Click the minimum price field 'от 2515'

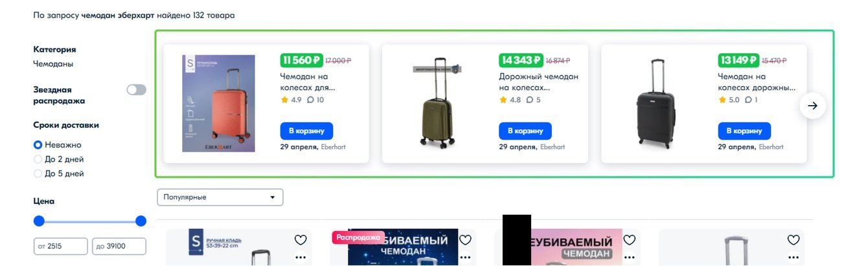60,247
